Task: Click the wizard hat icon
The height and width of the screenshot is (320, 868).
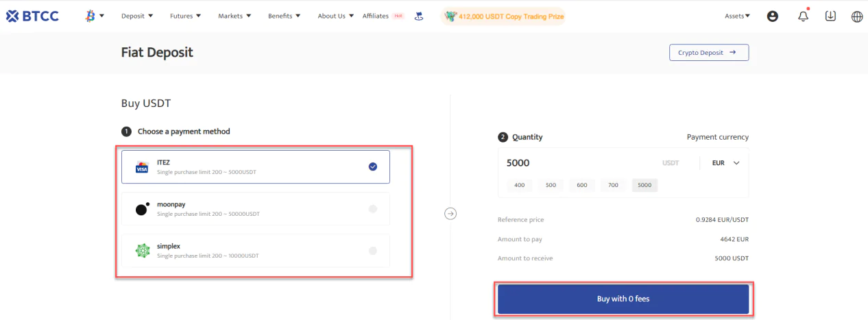Action: 419,16
